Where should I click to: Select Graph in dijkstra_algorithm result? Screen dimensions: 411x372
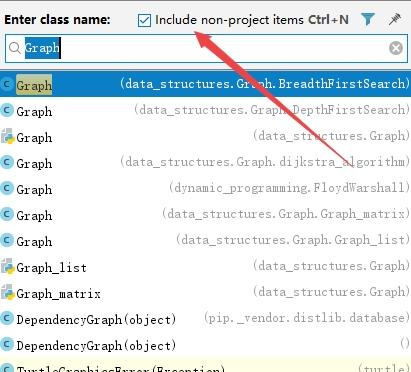tap(205, 162)
